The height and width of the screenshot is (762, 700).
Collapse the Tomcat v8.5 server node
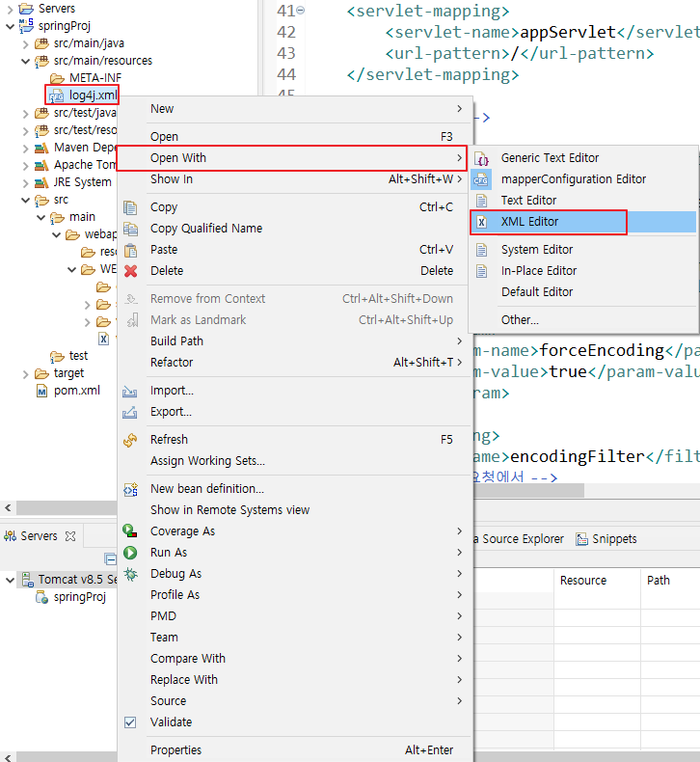(x=10, y=581)
